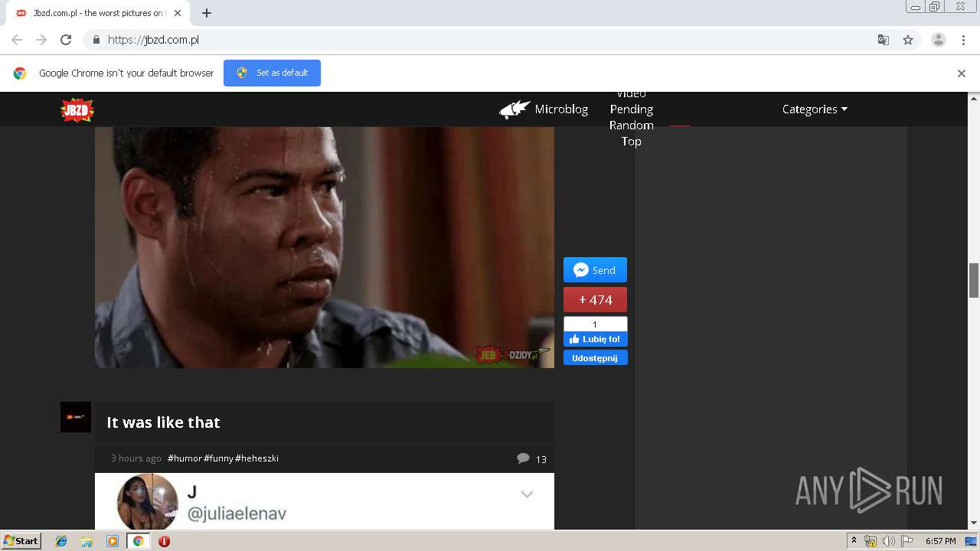Filter by the #funny tag
The width and height of the screenshot is (980, 551).
(218, 458)
